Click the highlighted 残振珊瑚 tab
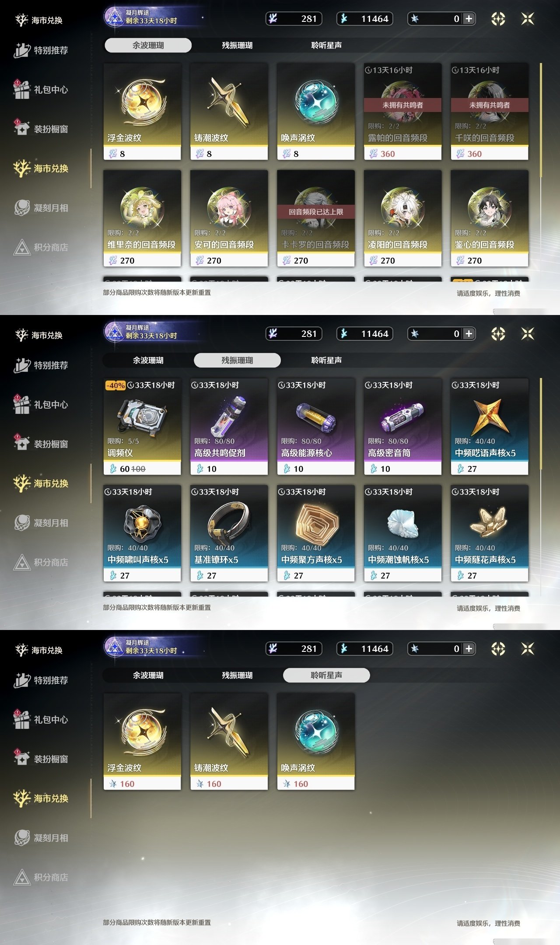 (237, 360)
